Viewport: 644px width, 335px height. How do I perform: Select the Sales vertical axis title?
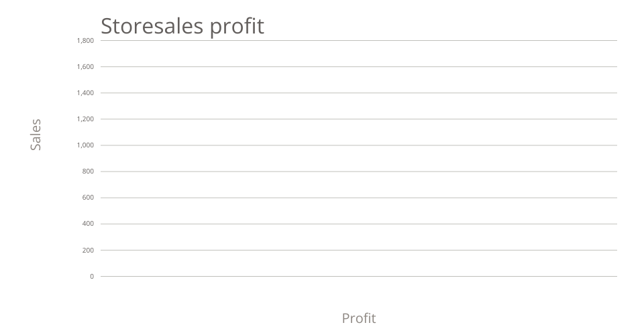pyautogui.click(x=36, y=134)
